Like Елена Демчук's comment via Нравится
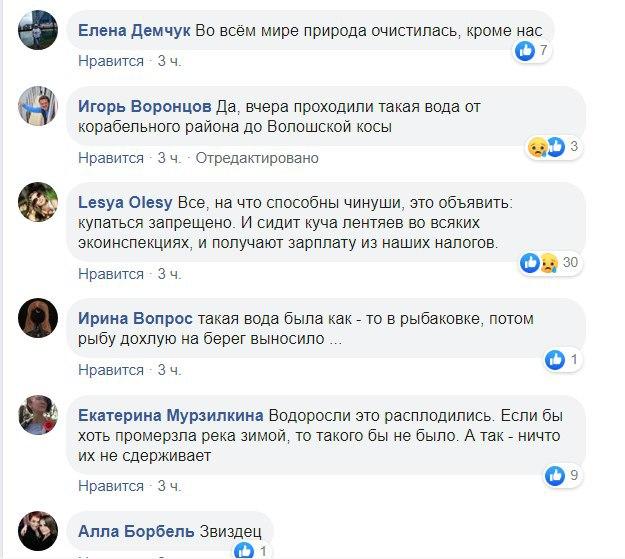This screenshot has height=559, width=625. click(x=111, y=61)
